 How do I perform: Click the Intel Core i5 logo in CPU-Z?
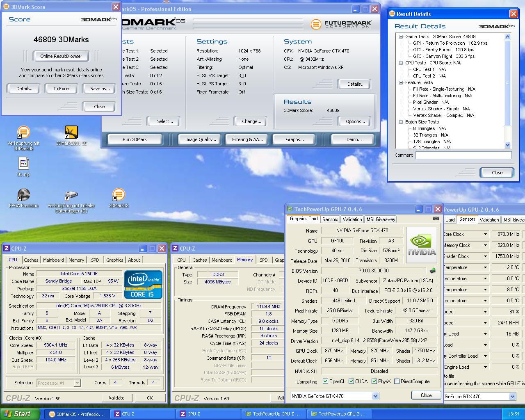coord(143,284)
